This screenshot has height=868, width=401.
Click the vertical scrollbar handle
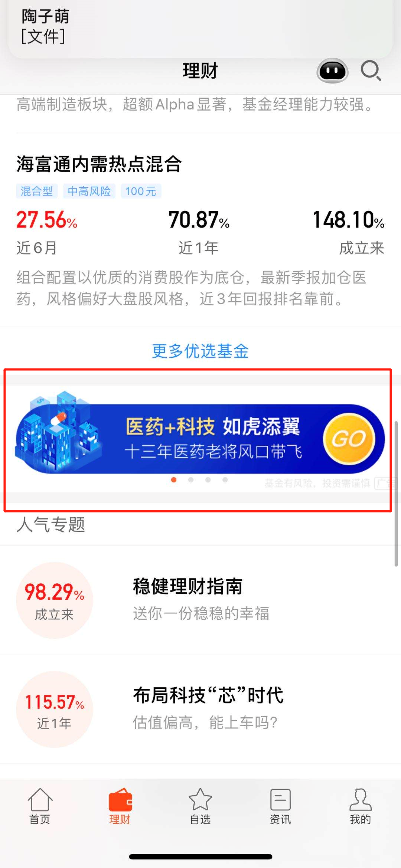(396, 494)
